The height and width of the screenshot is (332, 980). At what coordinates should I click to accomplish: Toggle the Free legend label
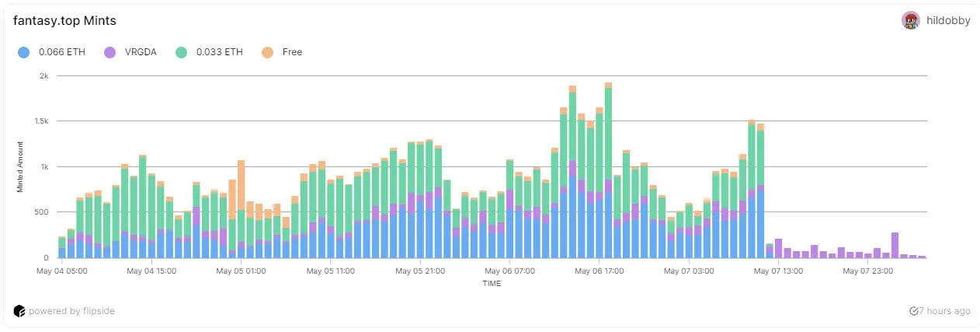pyautogui.click(x=292, y=52)
